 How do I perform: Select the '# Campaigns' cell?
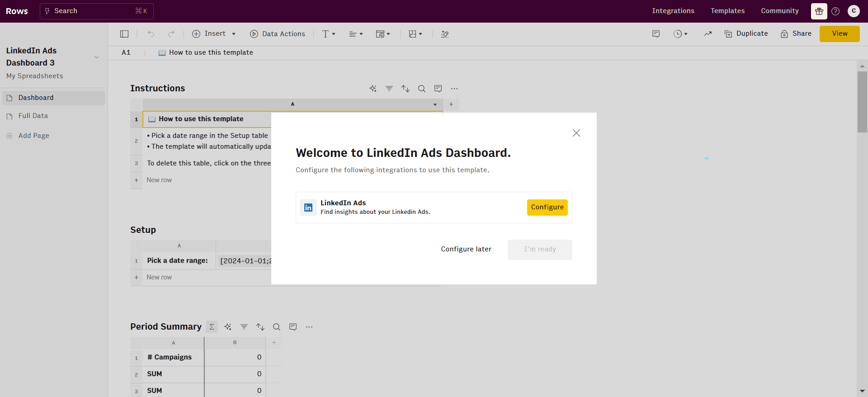[x=173, y=357]
